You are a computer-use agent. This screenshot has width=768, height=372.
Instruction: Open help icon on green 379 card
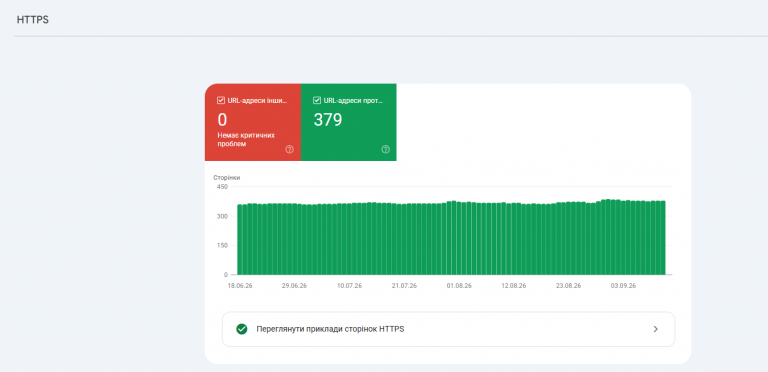point(385,150)
